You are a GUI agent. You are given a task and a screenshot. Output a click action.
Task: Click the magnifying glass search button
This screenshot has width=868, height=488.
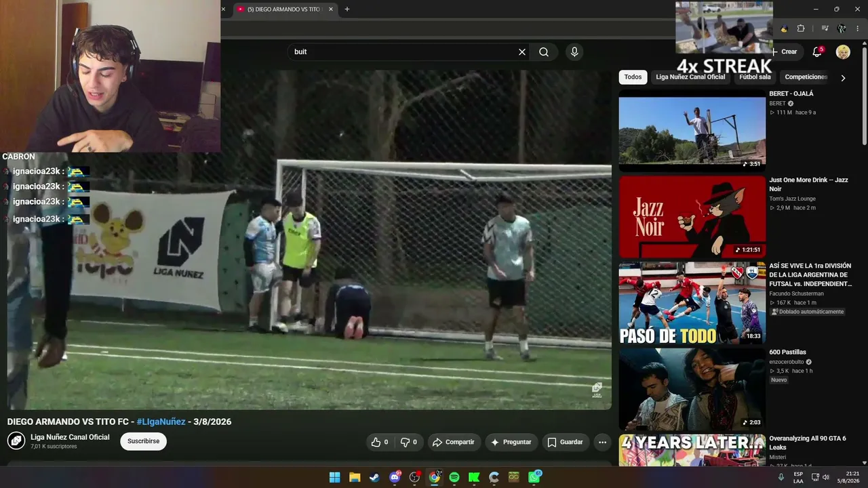(544, 52)
